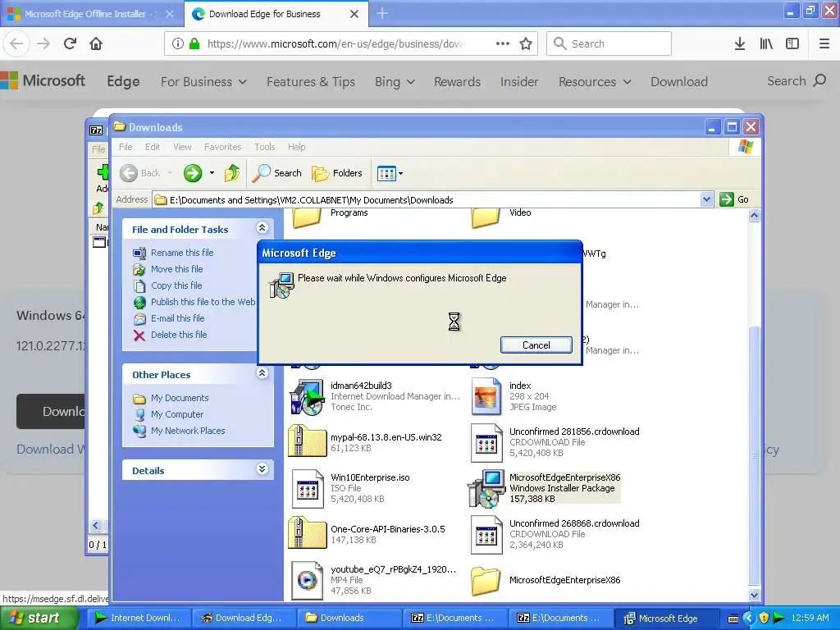Cancel the Microsoft Edge configuration dialog
The height and width of the screenshot is (630, 840).
[536, 345]
